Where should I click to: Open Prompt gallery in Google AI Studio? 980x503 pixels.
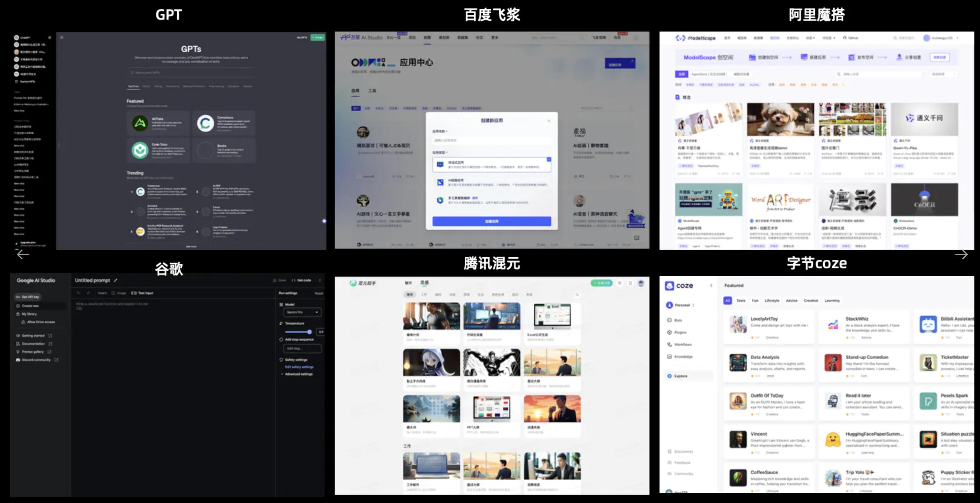[32, 352]
